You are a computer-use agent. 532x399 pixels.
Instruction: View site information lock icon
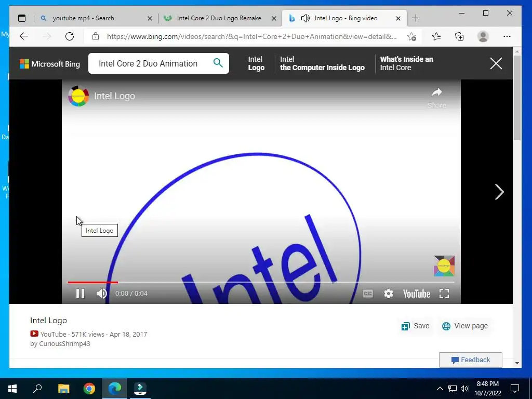96,36
